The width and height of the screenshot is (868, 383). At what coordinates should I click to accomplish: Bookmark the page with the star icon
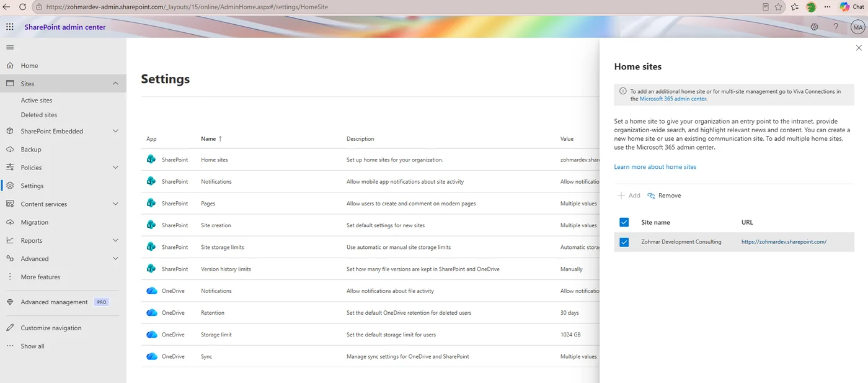coord(778,7)
